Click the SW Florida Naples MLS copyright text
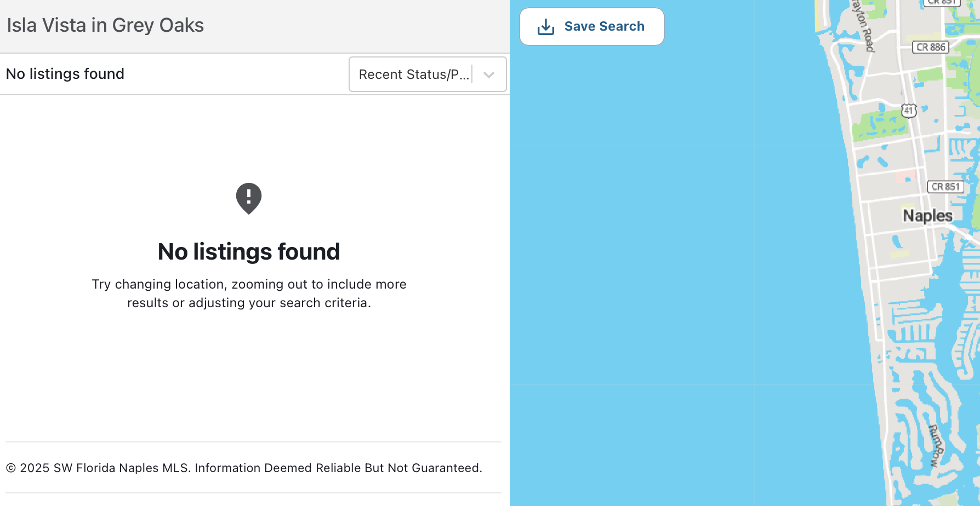 tap(244, 468)
